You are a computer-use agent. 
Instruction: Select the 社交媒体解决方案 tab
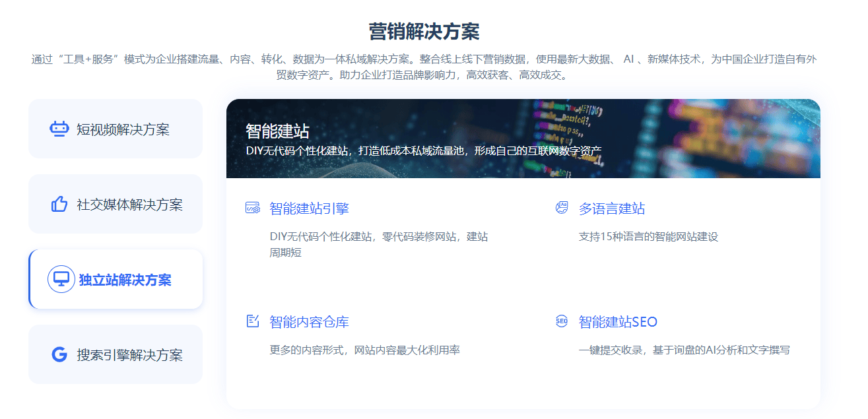pos(129,205)
